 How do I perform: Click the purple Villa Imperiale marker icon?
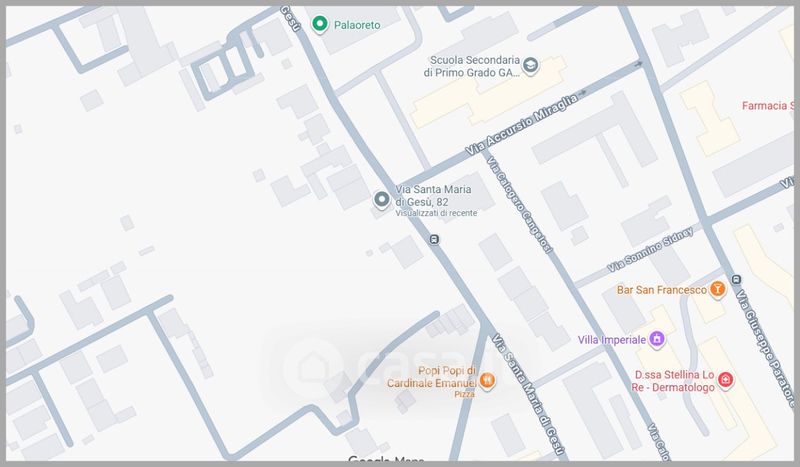(657, 339)
